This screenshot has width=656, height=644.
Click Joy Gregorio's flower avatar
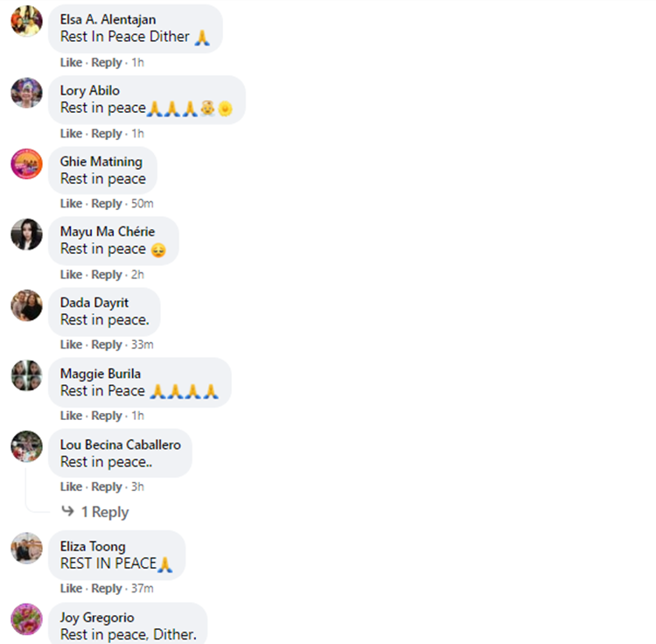26,619
